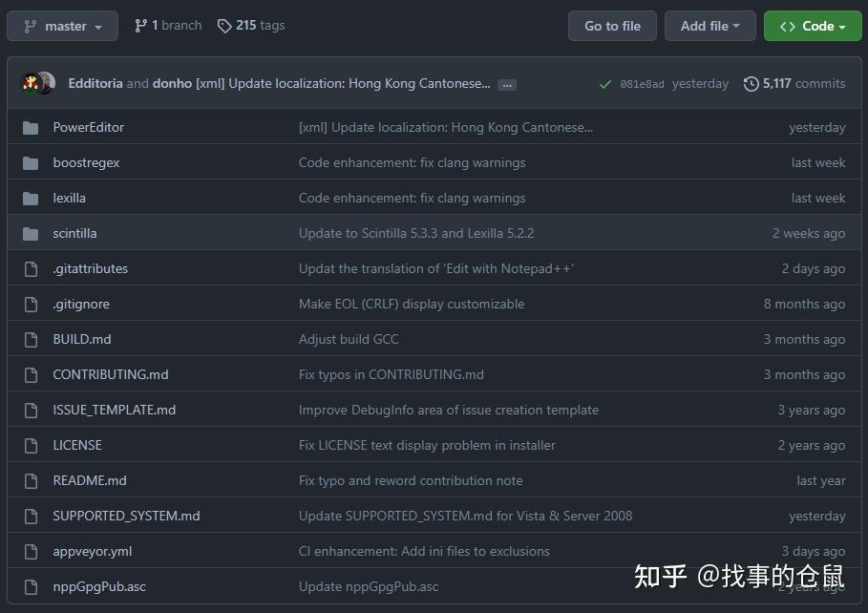868x613 pixels.
Task: Click the LICENSE file icon
Action: pos(31,446)
